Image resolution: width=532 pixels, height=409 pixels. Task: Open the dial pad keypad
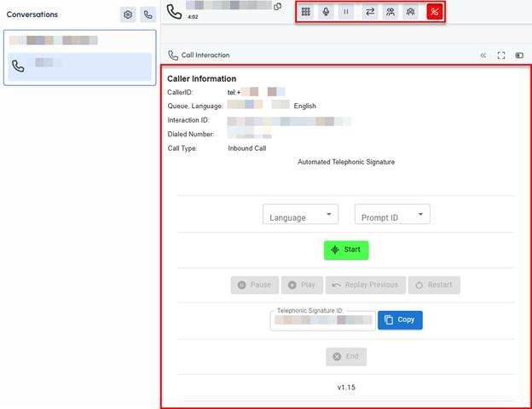click(x=306, y=12)
